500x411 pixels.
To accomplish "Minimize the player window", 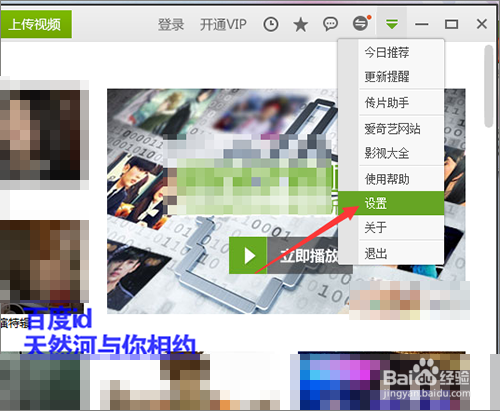I will tap(422, 24).
